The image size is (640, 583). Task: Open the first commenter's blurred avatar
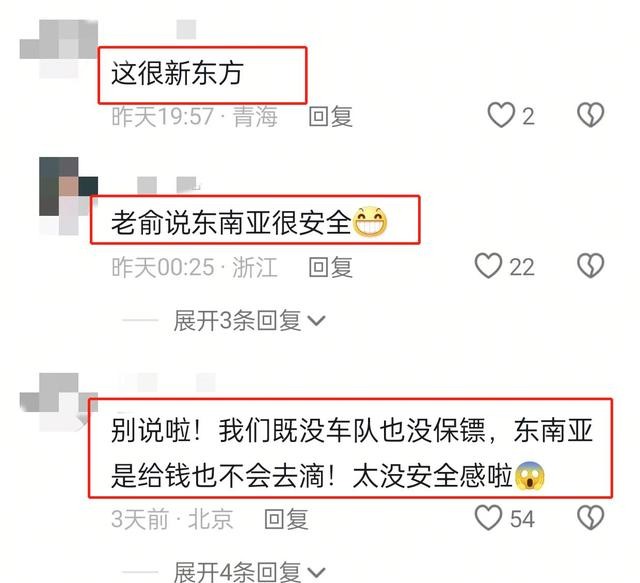[x=59, y=48]
